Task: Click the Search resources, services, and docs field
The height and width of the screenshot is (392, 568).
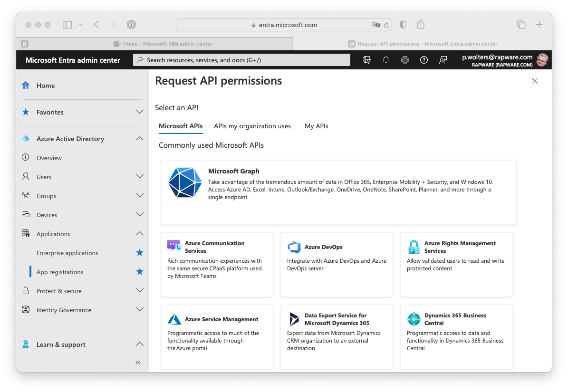Action: coord(241,60)
